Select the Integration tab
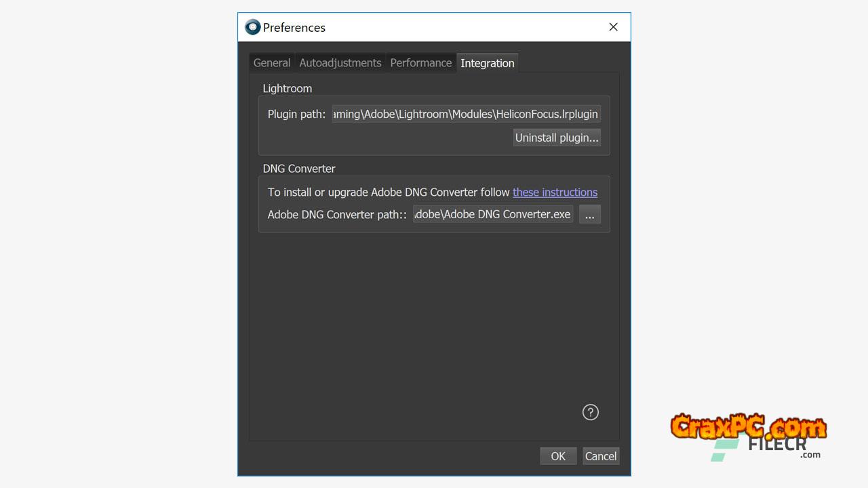The height and width of the screenshot is (488, 868). (x=487, y=63)
